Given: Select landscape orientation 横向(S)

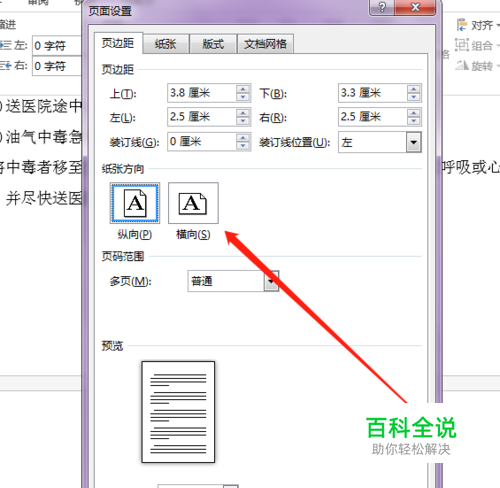Looking at the screenshot, I should click(x=193, y=203).
